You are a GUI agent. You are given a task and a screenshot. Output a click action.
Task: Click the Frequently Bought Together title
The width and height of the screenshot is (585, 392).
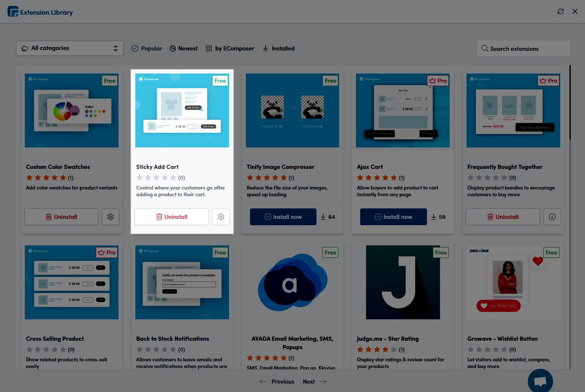[x=505, y=167]
